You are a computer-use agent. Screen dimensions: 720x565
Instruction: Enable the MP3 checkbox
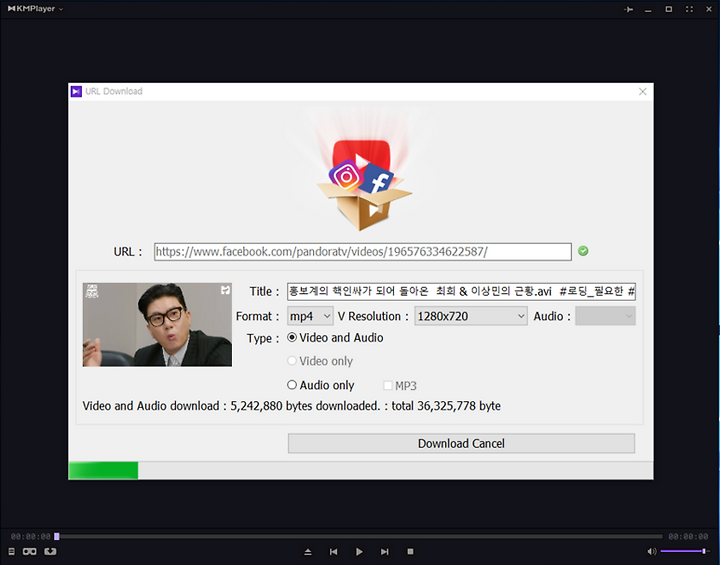coord(388,385)
